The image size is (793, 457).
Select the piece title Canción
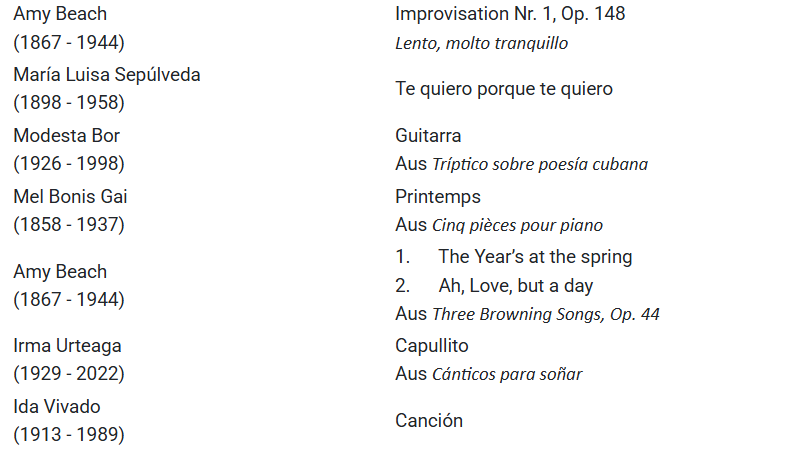coord(429,421)
